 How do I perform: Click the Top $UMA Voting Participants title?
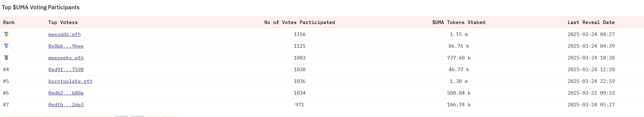point(41,7)
